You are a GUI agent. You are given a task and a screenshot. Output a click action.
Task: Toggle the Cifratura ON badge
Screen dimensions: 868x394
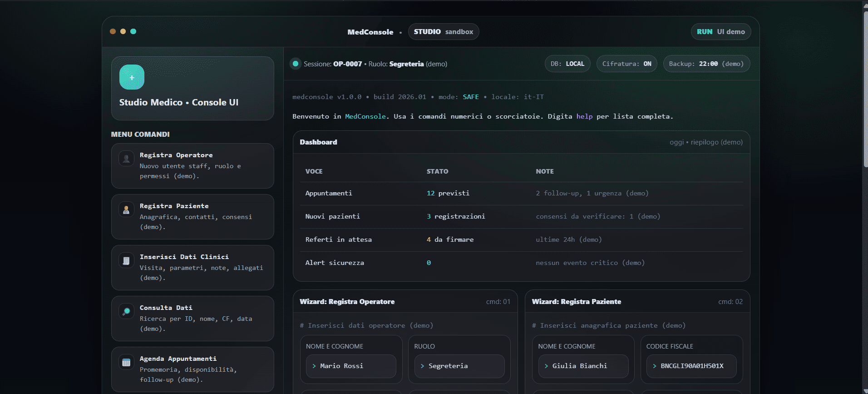tap(626, 64)
